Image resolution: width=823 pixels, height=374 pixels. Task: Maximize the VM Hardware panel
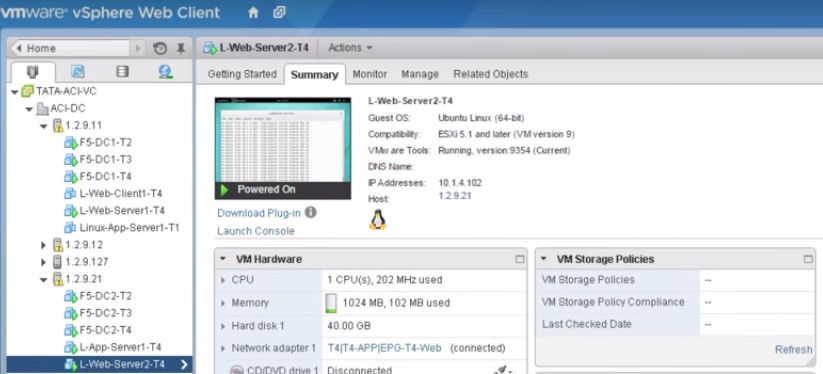520,259
